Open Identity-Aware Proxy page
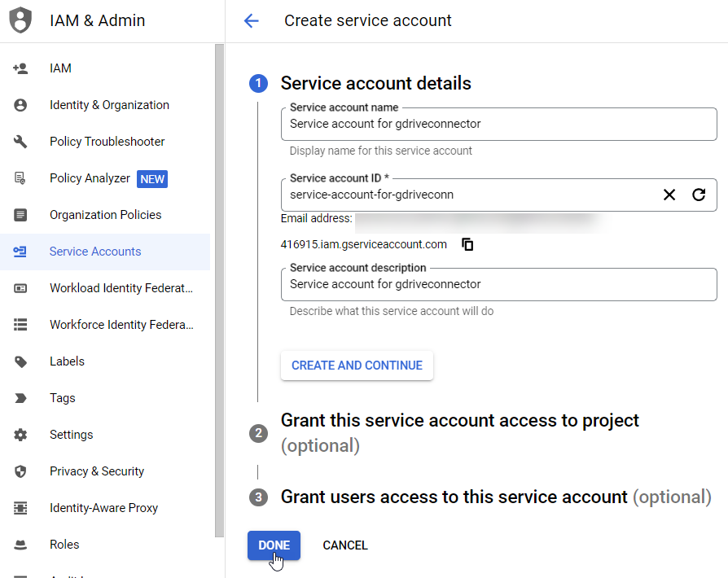728x578 pixels. [105, 508]
